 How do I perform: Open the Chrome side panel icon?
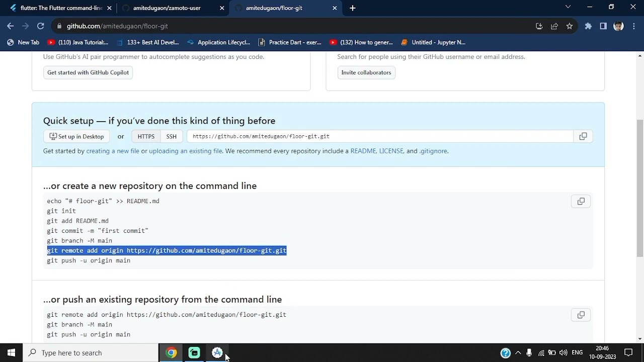click(603, 26)
